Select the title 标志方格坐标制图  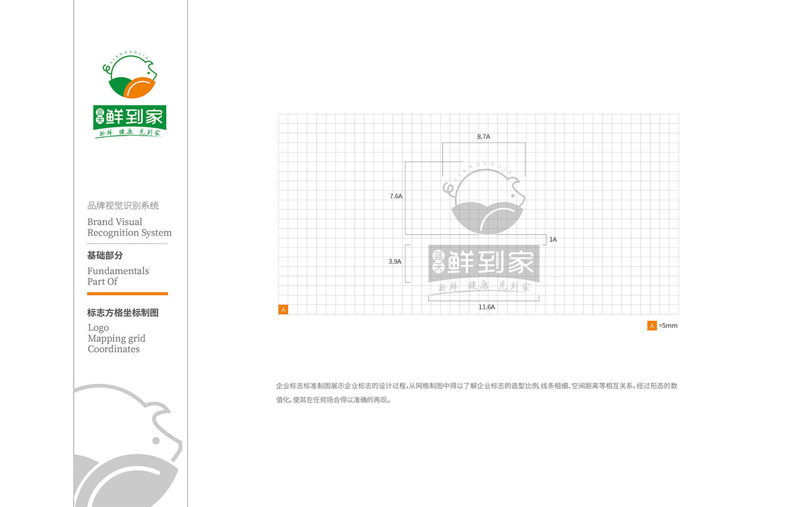click(123, 313)
